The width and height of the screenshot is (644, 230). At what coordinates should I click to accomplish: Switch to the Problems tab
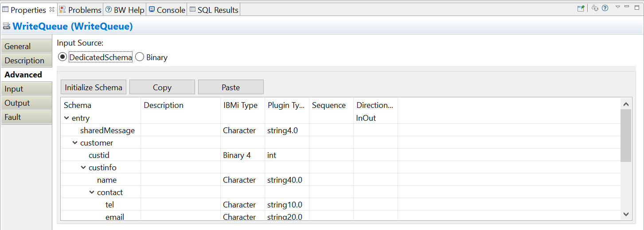80,10
